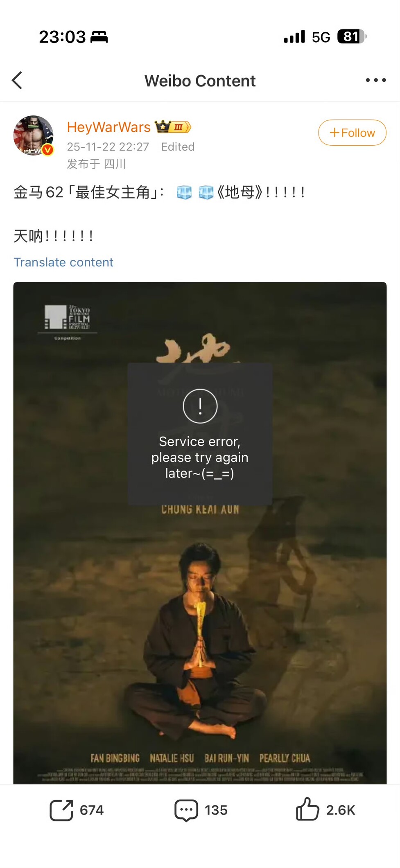400x868 pixels.
Task: Like the post with thumbs-up icon
Action: click(307, 809)
